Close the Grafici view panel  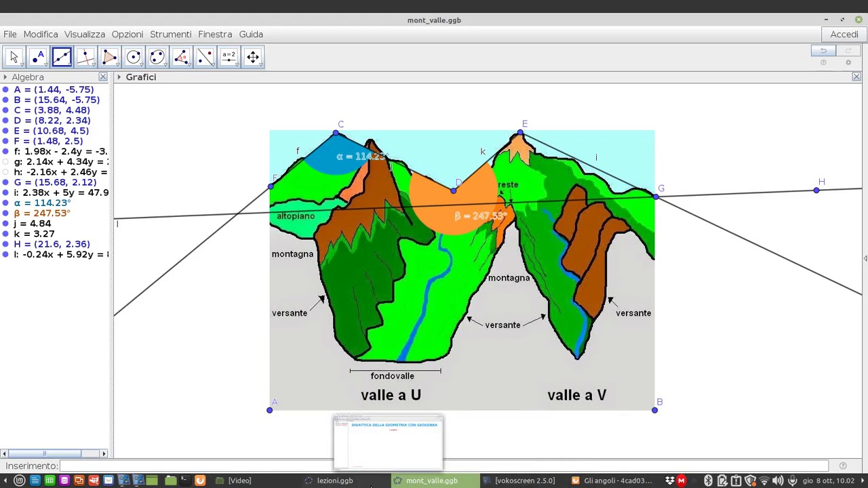coord(856,77)
